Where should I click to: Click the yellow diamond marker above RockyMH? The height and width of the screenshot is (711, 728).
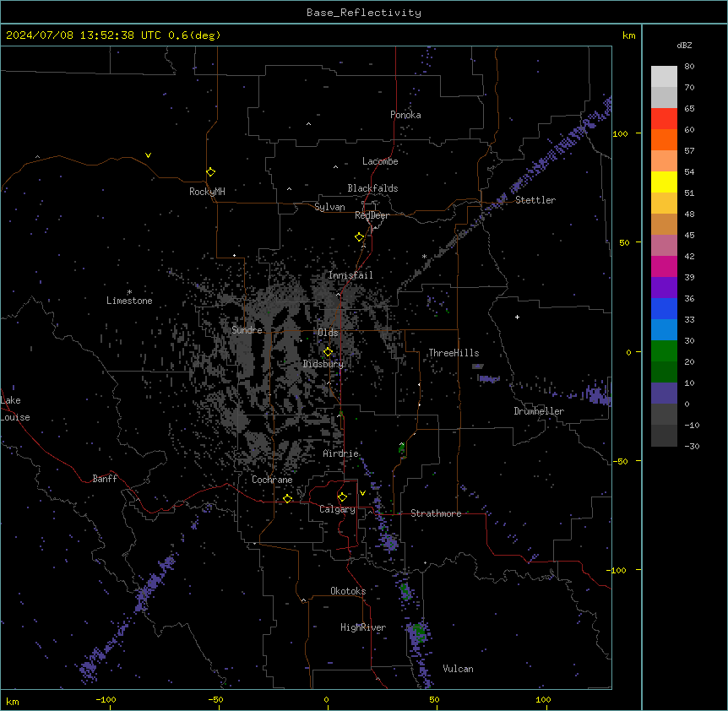click(211, 172)
